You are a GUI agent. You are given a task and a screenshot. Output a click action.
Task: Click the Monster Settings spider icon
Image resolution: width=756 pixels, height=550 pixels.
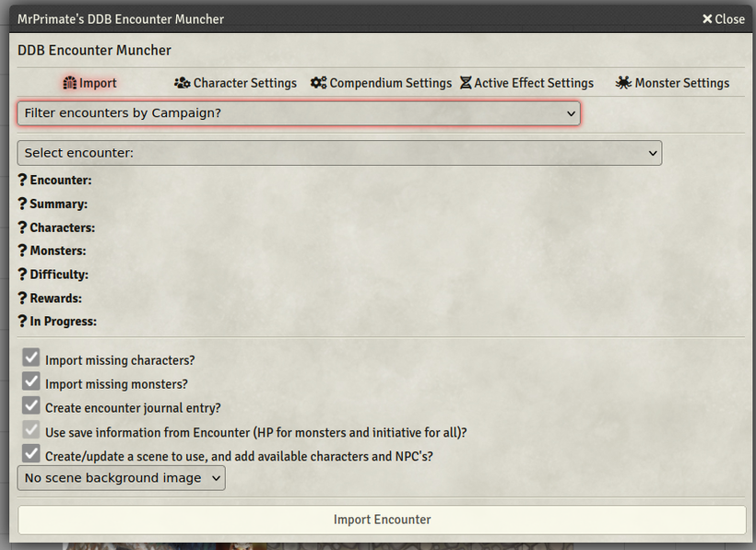coord(623,83)
